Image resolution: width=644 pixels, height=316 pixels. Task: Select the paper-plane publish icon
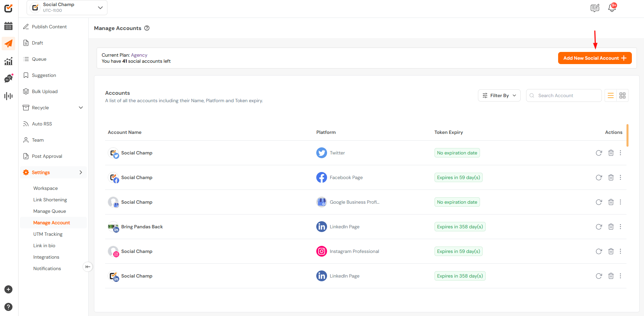8,44
